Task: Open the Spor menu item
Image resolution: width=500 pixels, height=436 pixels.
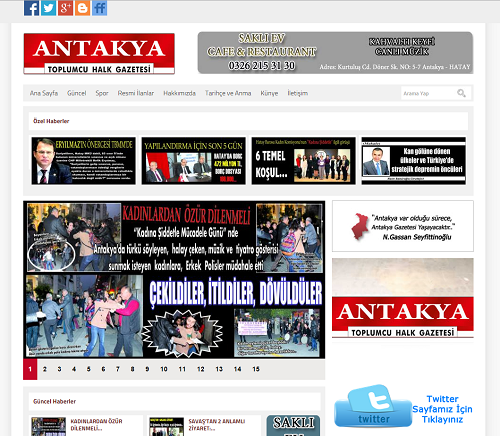Action: click(x=102, y=93)
